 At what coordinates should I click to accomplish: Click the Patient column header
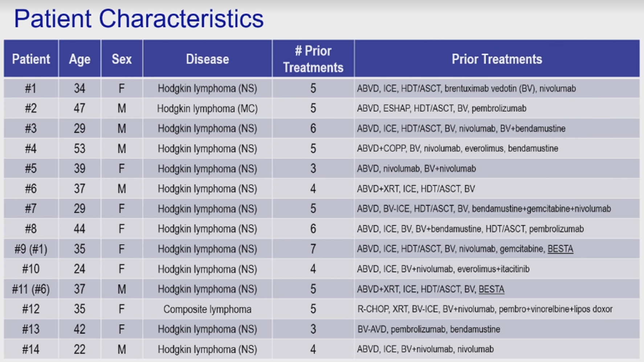[x=31, y=59]
